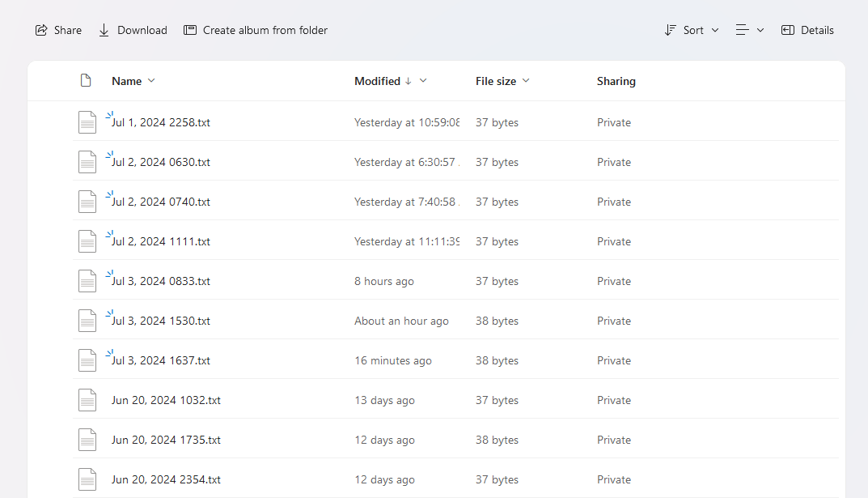Image resolution: width=868 pixels, height=498 pixels.
Task: Select file Jul 1, 2024 2258.txt
Action: (x=160, y=122)
